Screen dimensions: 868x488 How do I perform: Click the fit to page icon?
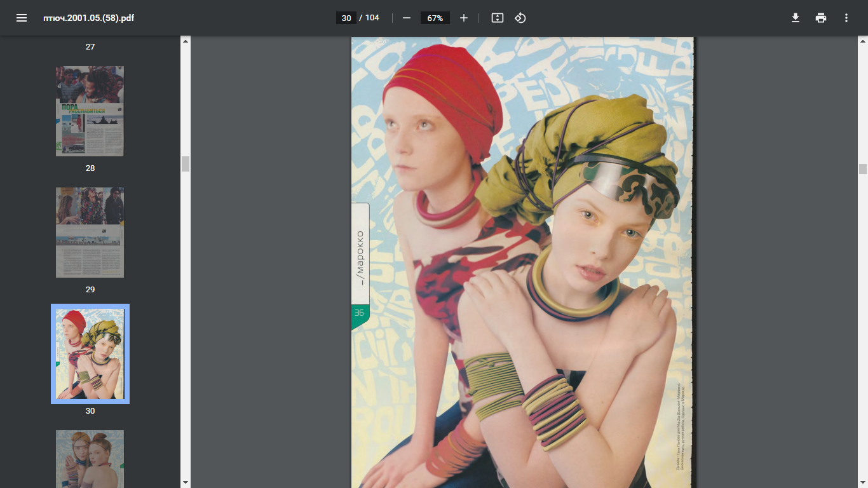click(498, 18)
